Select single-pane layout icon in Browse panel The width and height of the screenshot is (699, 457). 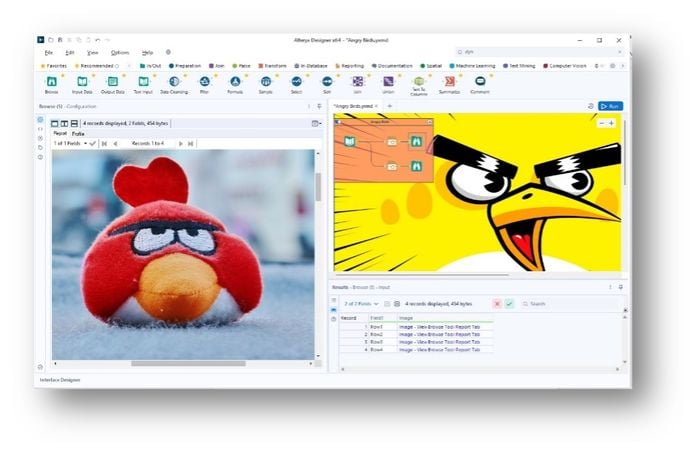[54, 124]
